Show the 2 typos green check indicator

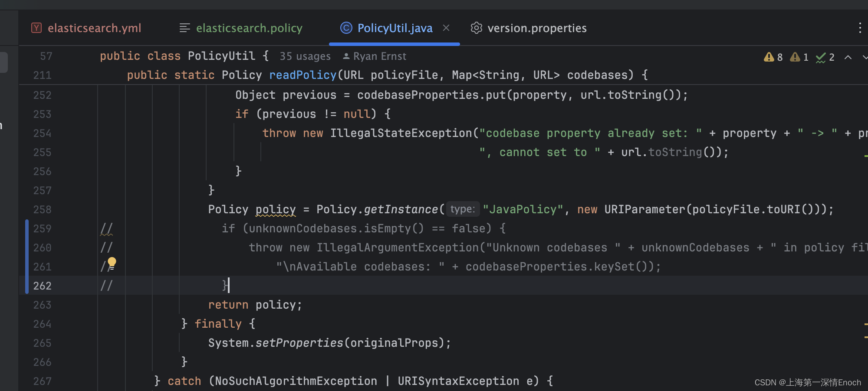coord(825,57)
